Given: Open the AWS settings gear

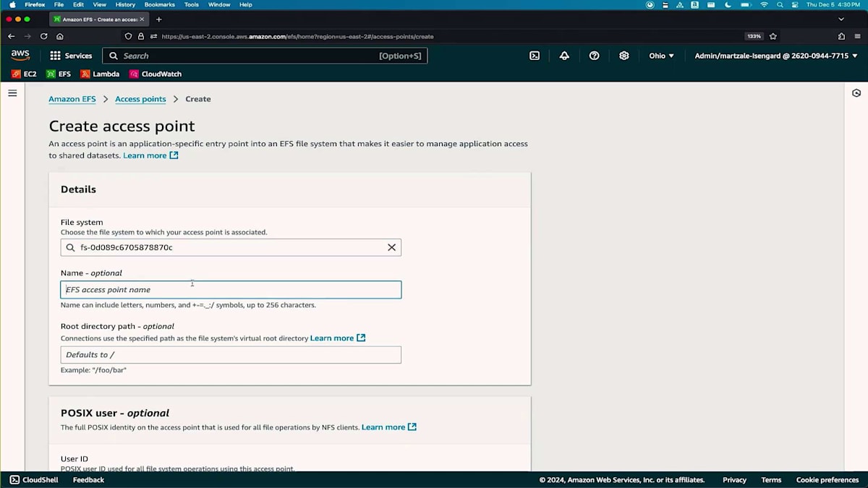Looking at the screenshot, I should click(x=624, y=56).
